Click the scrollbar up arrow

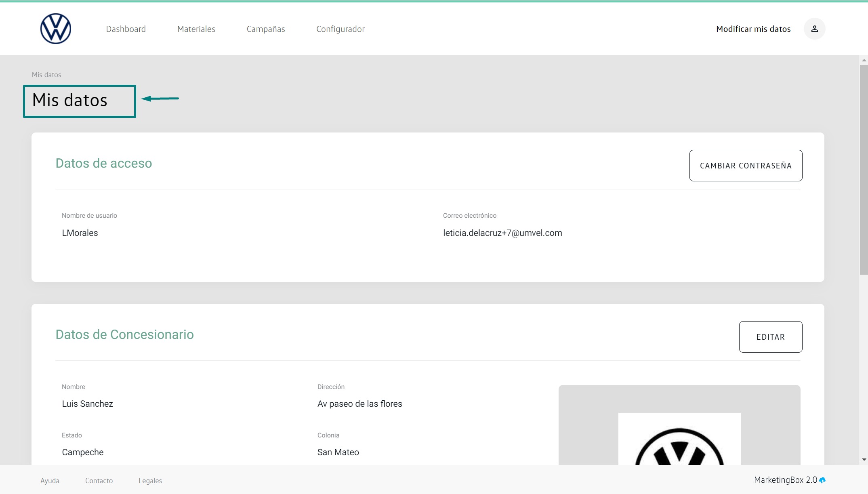click(x=864, y=60)
